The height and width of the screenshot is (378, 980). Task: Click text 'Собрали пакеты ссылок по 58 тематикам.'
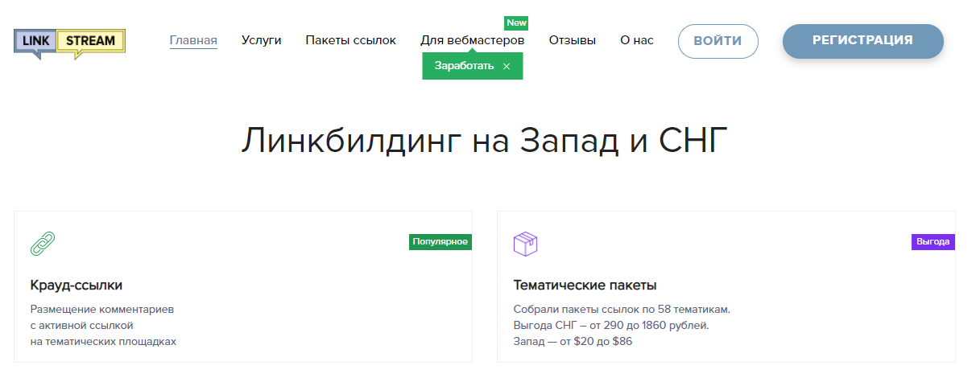(622, 309)
